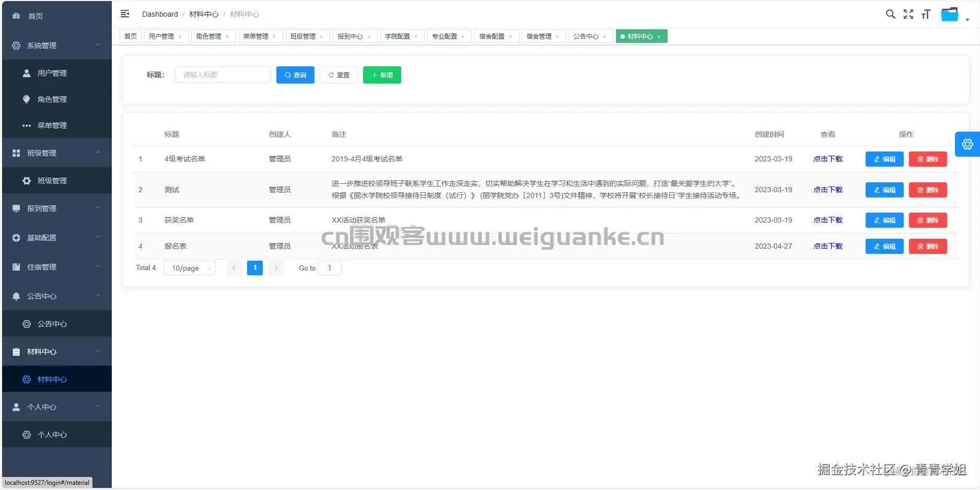Close the active 材料中心 tag tab
Screen dimensions: 980x490
(659, 37)
